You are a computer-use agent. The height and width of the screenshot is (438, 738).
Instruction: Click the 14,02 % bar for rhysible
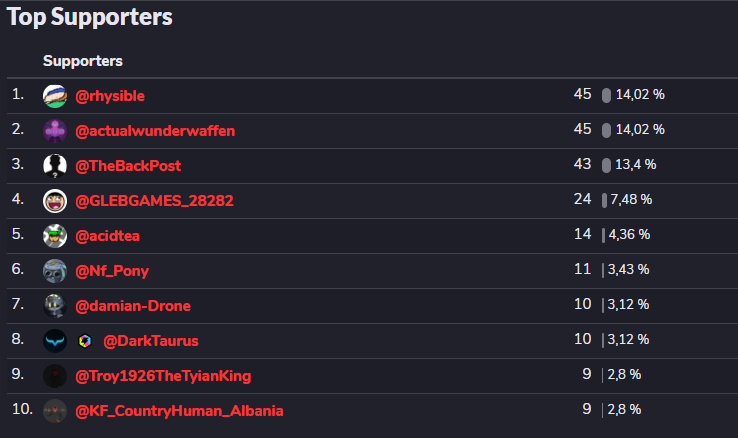point(606,95)
